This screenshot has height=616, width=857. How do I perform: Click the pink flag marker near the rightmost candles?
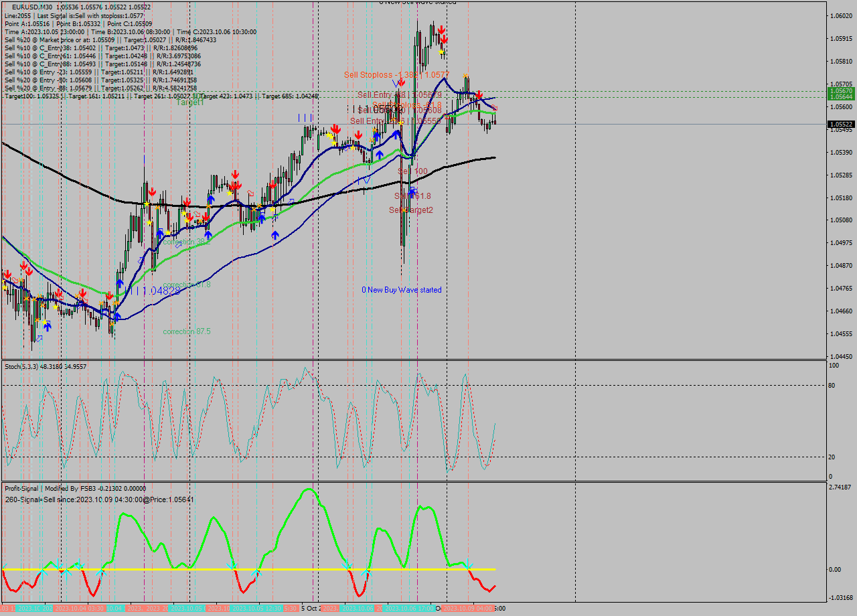coord(495,107)
